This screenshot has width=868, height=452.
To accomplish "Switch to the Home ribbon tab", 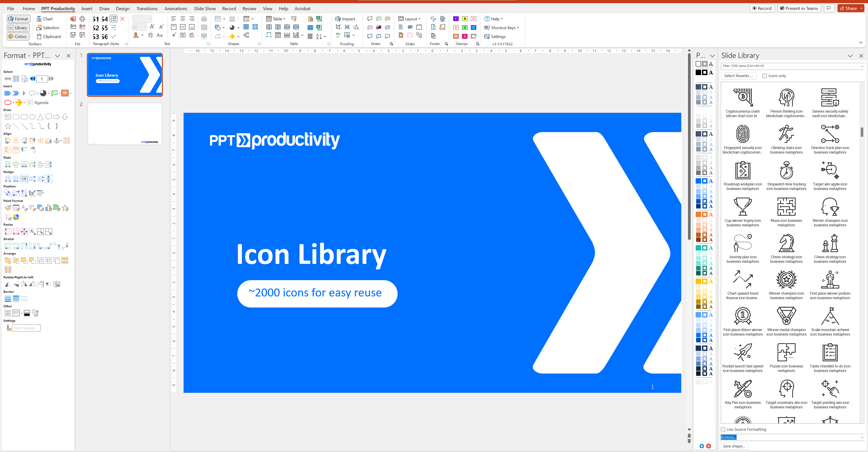I will (x=29, y=8).
